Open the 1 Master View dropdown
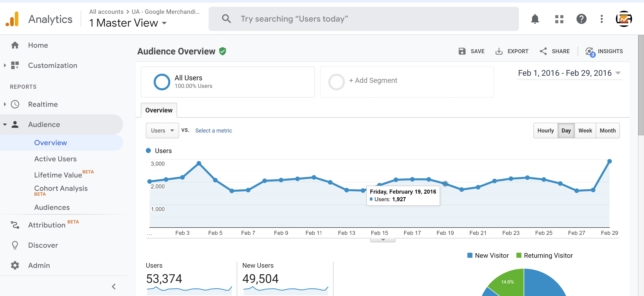Screen dimensions: 644x296 128,23
